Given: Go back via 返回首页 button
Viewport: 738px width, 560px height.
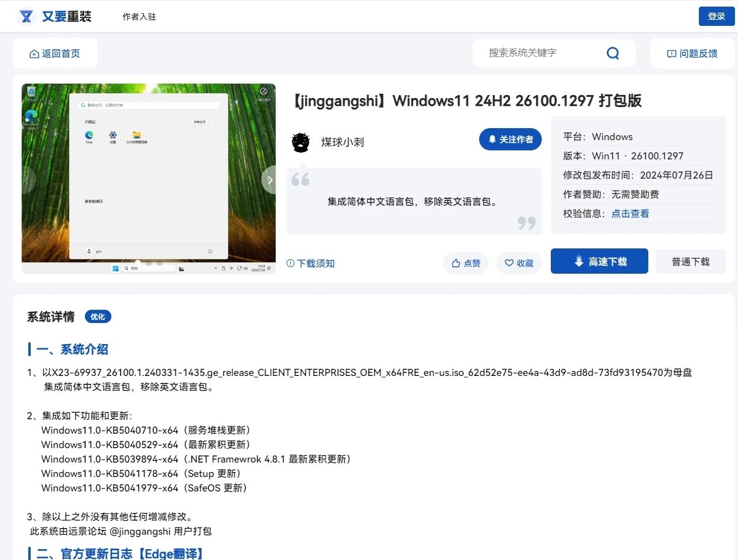Looking at the screenshot, I should (x=55, y=54).
